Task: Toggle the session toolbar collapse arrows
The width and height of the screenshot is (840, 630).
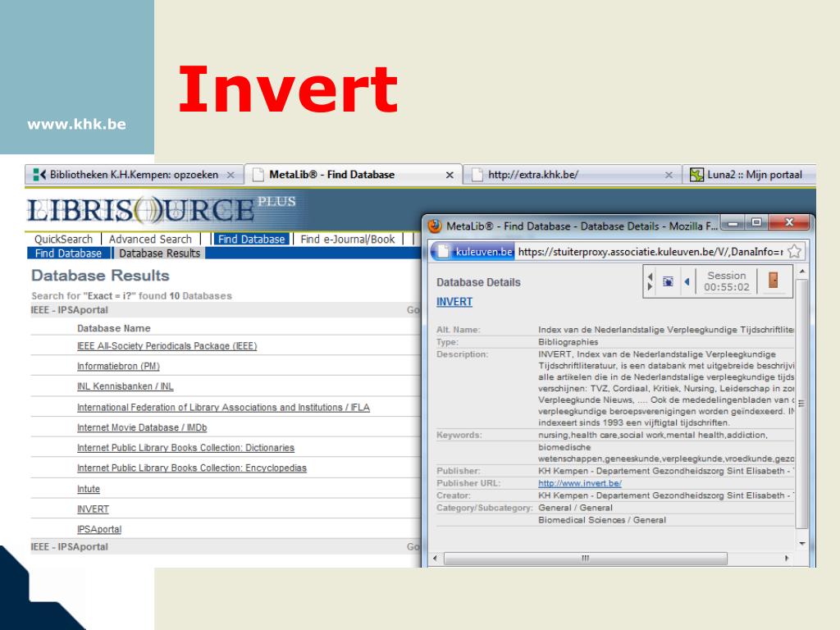Action: 650,281
